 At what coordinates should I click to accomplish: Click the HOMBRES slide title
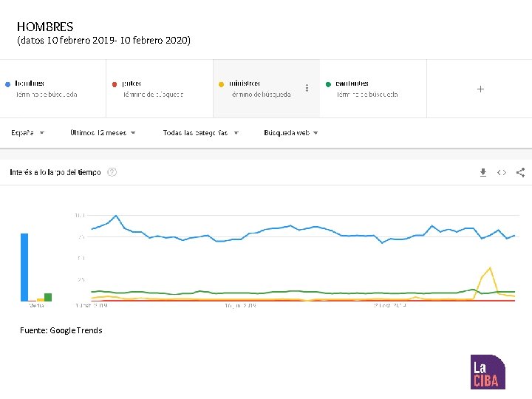45,27
